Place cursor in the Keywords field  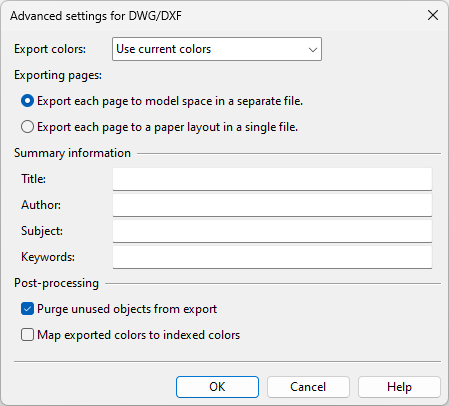(272, 257)
